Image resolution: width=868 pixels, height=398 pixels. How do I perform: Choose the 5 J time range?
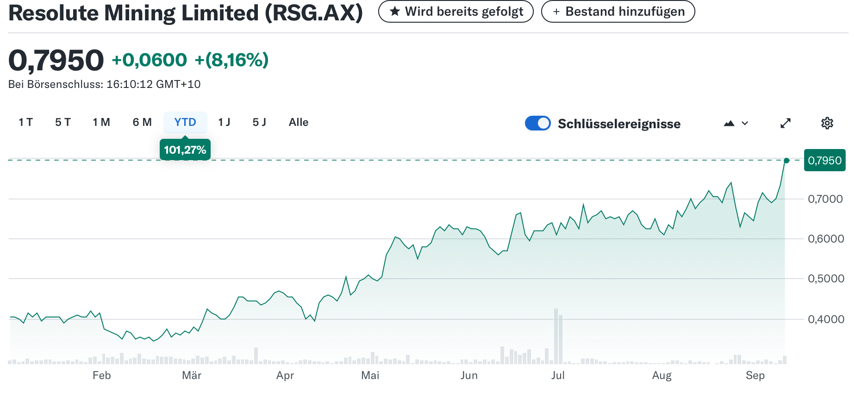coord(259,122)
